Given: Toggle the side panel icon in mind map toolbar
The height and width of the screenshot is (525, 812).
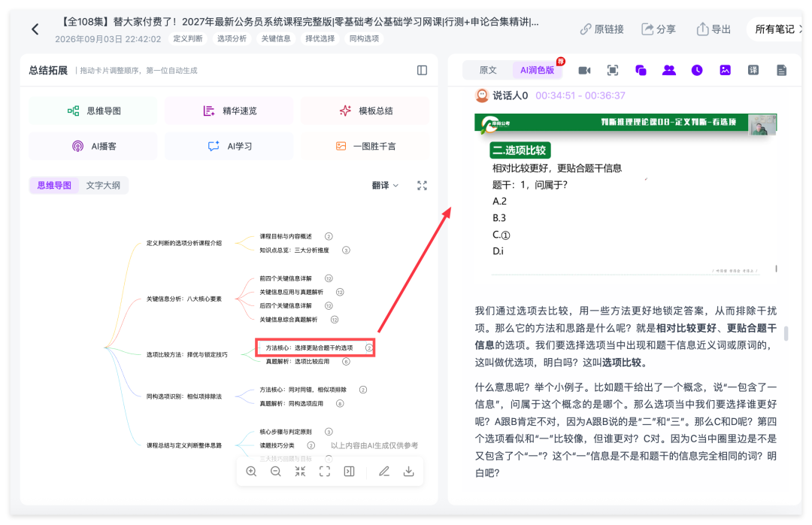Looking at the screenshot, I should click(x=349, y=471).
